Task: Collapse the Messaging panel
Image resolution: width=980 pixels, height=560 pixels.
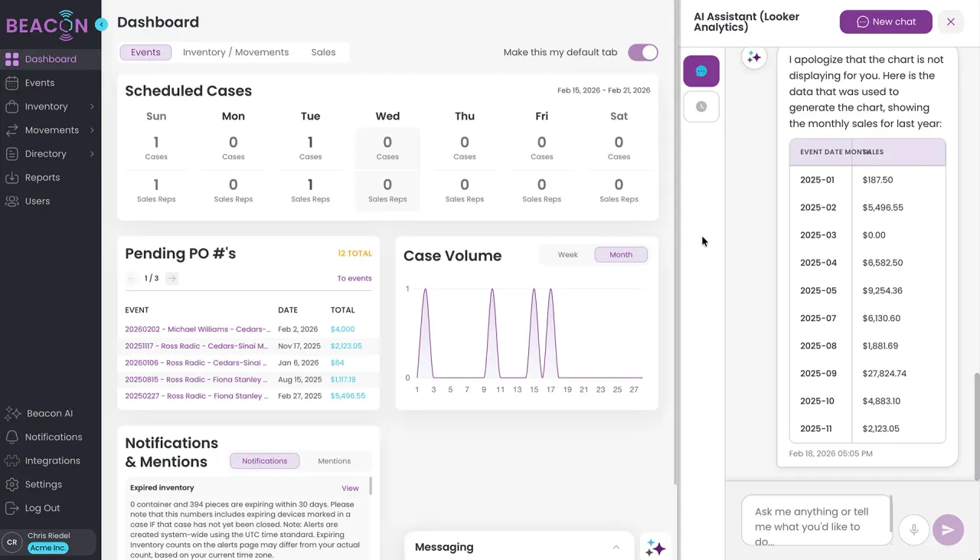Action: click(616, 547)
